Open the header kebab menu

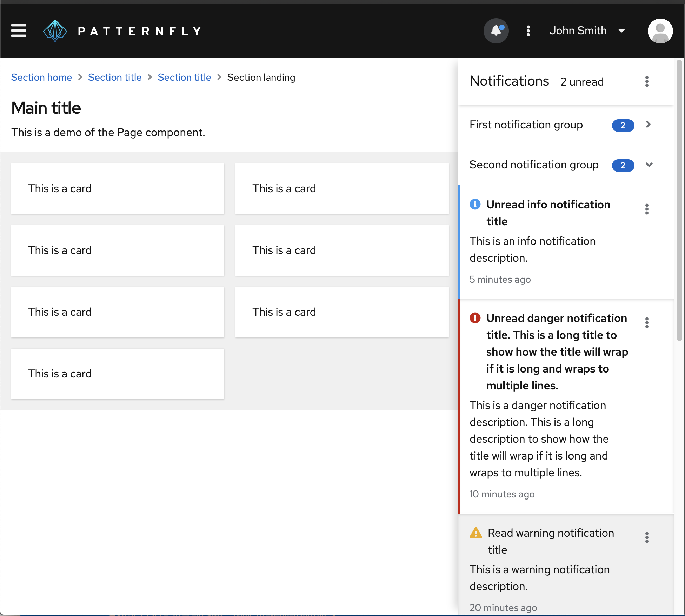tap(528, 31)
